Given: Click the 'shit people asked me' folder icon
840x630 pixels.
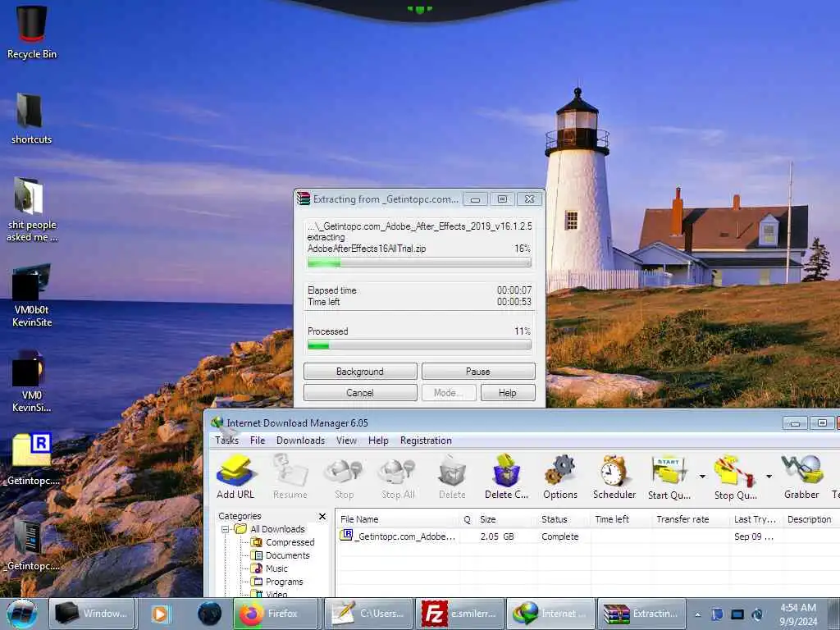Looking at the screenshot, I should click(x=31, y=209).
